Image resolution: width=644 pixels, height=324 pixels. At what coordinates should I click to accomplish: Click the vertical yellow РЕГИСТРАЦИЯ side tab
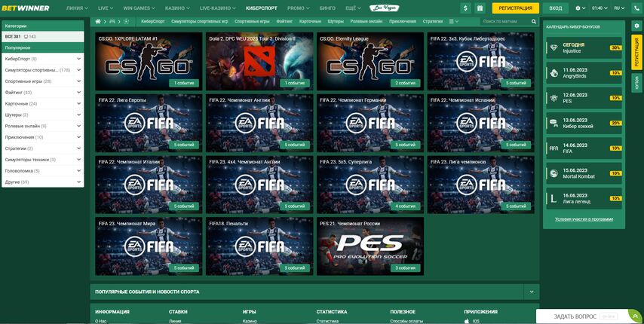click(x=636, y=52)
